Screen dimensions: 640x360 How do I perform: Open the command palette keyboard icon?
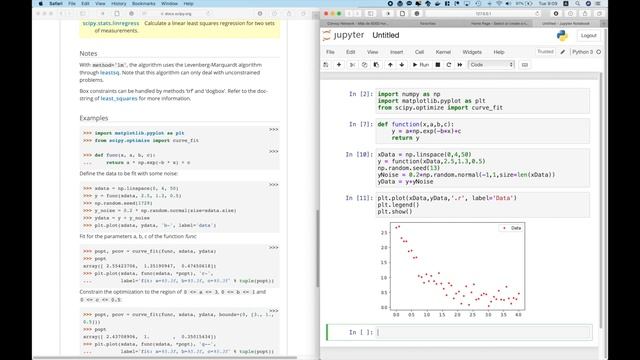[525, 64]
